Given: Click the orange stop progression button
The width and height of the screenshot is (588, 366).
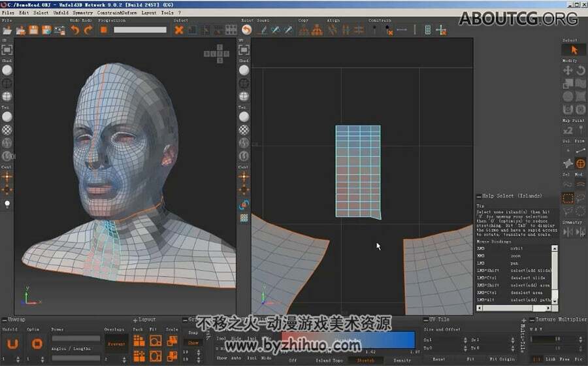Looking at the screenshot, I should [x=104, y=30].
